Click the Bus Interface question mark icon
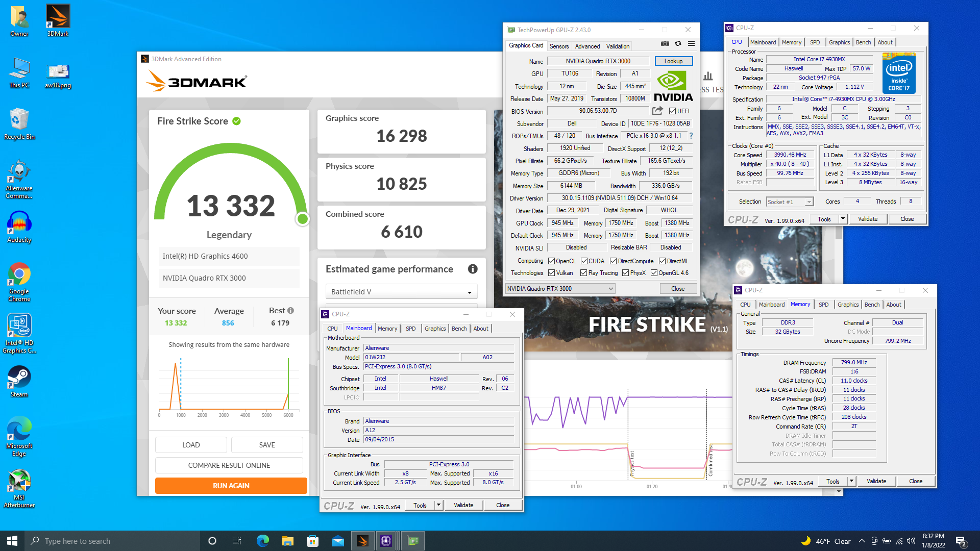Image resolution: width=980 pixels, height=551 pixels. point(691,136)
